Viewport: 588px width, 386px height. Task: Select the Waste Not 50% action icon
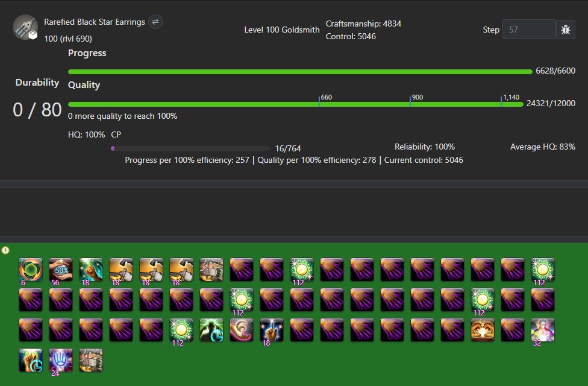[61, 270]
